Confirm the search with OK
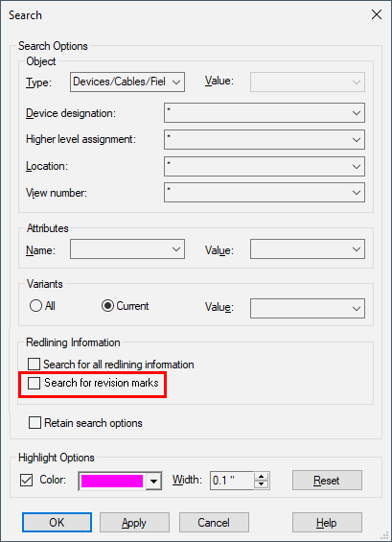Viewport: 392px width, 542px height. [57, 522]
